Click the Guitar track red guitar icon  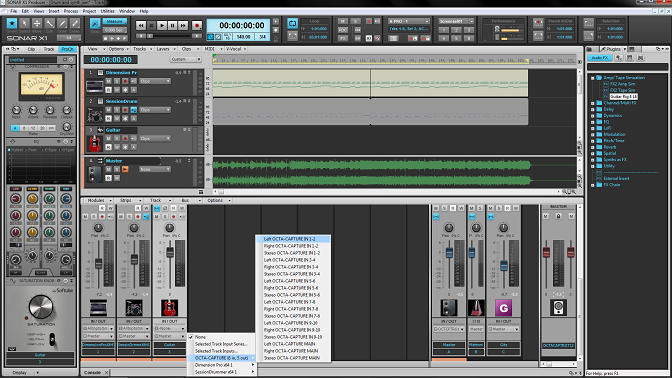(x=95, y=143)
